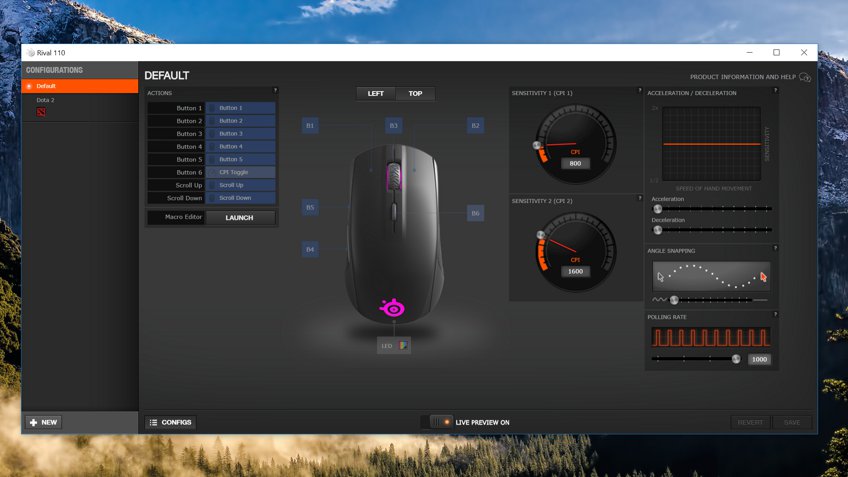
Task: Select the B5 button marker
Action: [310, 207]
